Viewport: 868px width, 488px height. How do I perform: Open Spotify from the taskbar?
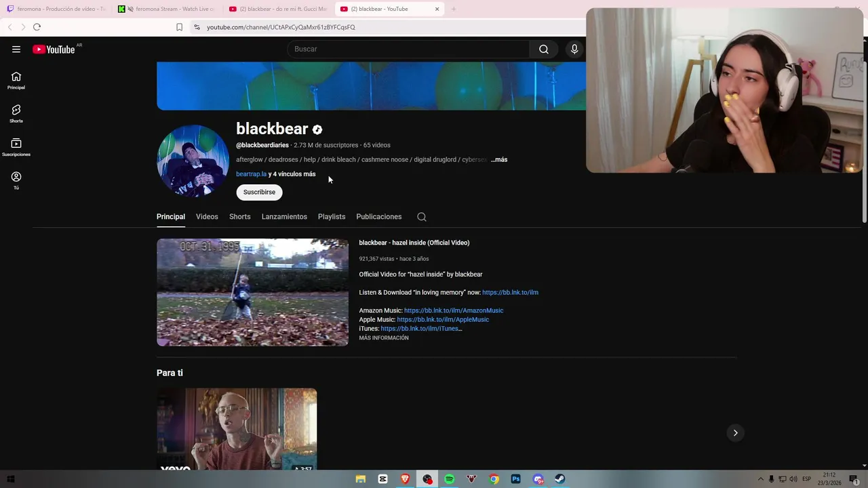pos(450,479)
